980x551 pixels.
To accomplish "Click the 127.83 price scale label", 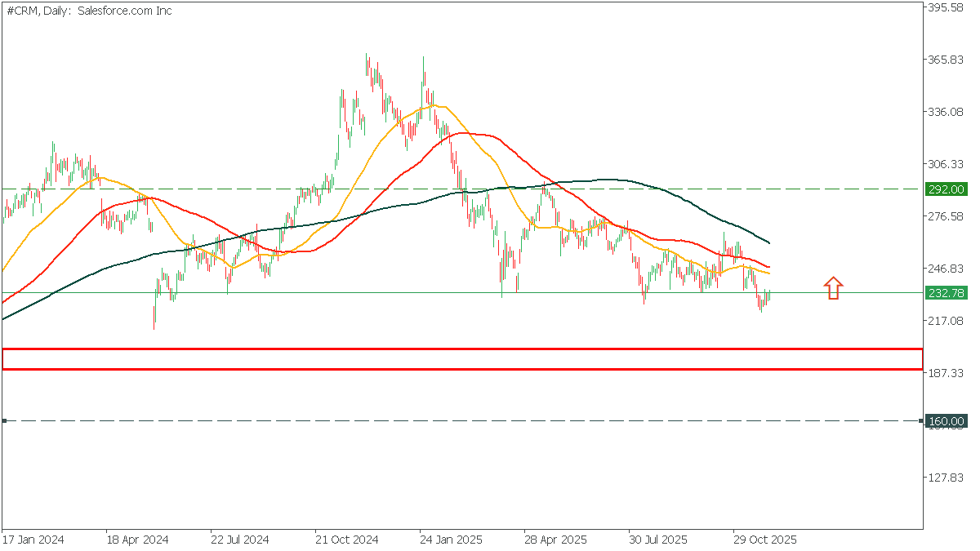I will click(947, 478).
